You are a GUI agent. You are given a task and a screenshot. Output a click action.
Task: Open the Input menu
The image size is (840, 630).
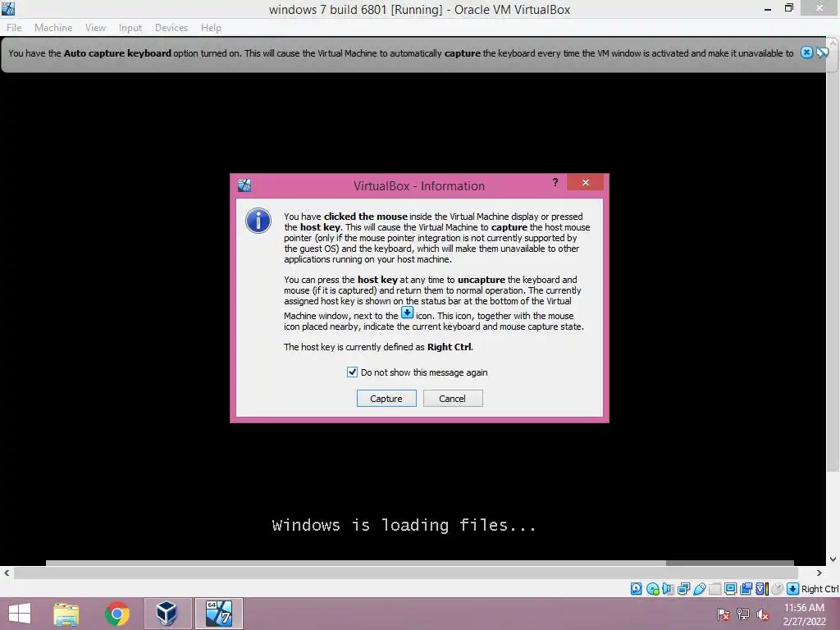pyautogui.click(x=130, y=28)
